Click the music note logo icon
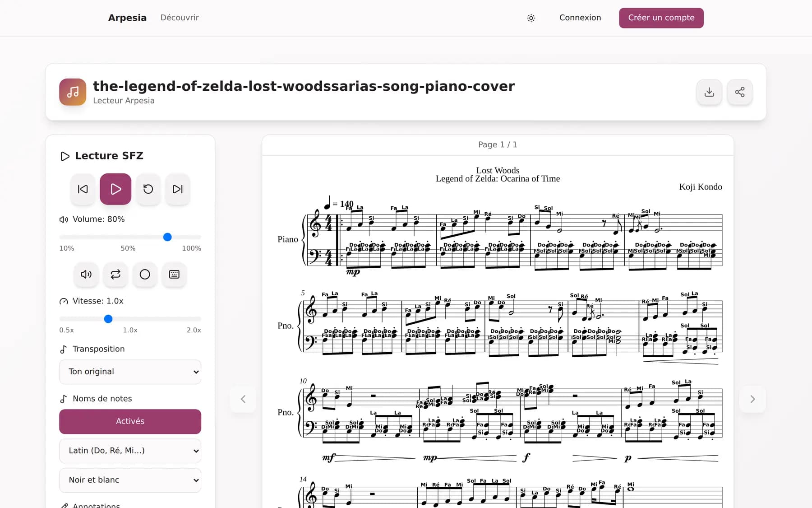 pyautogui.click(x=73, y=92)
